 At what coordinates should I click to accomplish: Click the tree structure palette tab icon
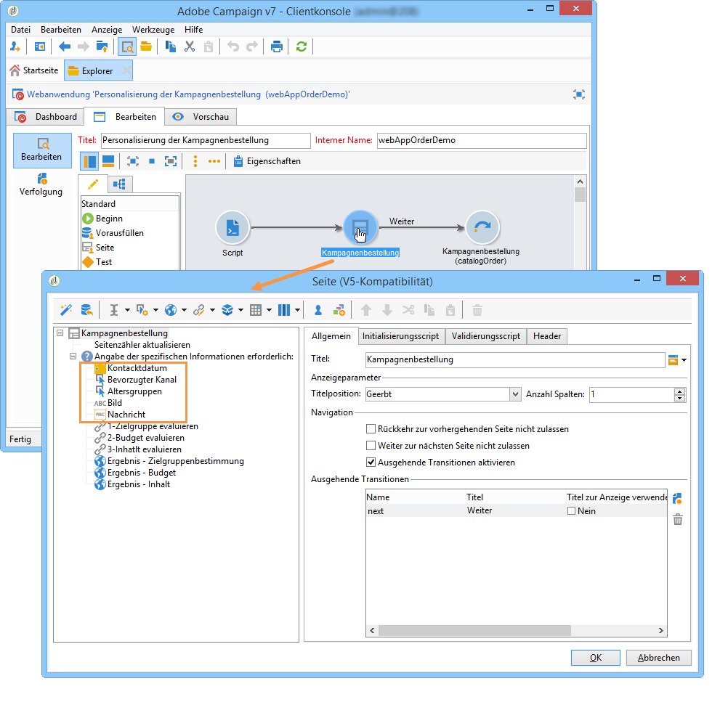point(120,184)
